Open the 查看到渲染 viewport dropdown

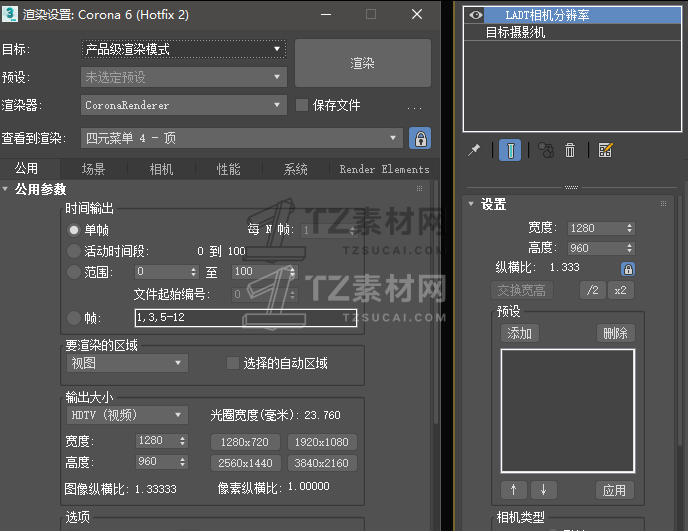click(242, 138)
